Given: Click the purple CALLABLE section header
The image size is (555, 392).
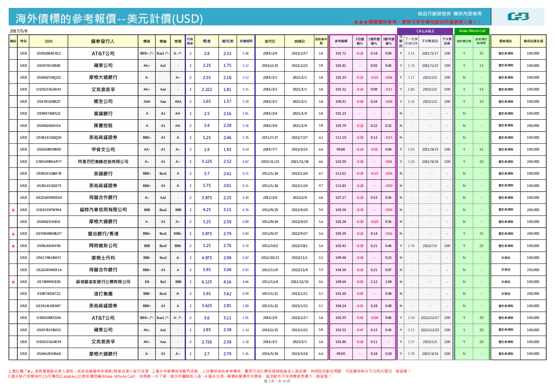Looking at the screenshot, I should (x=425, y=31).
